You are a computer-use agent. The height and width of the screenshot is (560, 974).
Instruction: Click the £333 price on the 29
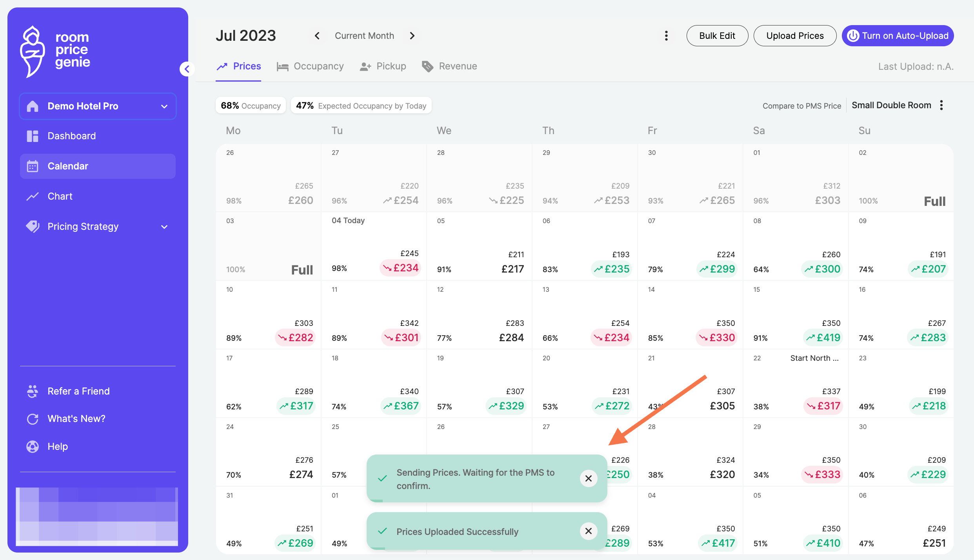coord(822,475)
